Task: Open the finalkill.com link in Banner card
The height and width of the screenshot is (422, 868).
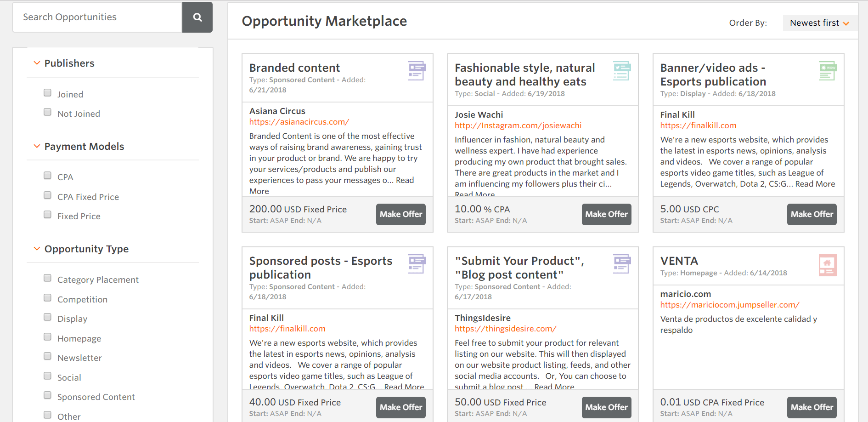Action: coord(698,125)
